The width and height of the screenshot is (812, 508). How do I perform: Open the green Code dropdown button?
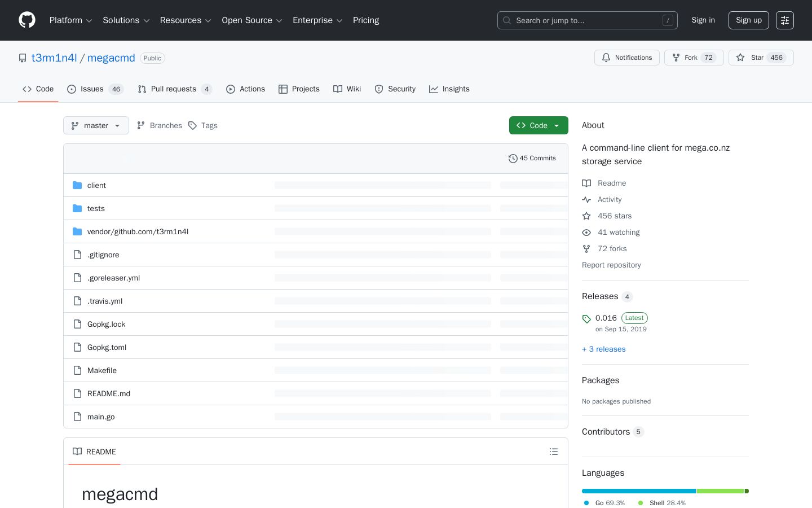(539, 125)
